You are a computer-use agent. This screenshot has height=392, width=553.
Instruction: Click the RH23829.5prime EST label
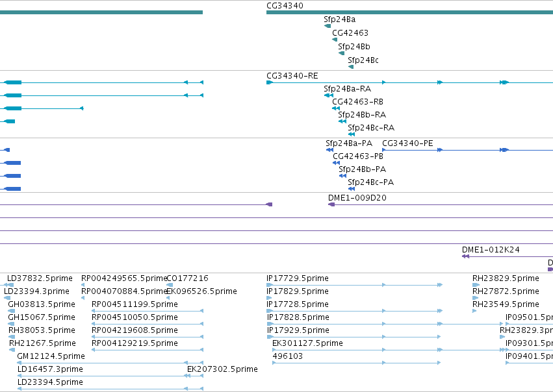[506, 278]
